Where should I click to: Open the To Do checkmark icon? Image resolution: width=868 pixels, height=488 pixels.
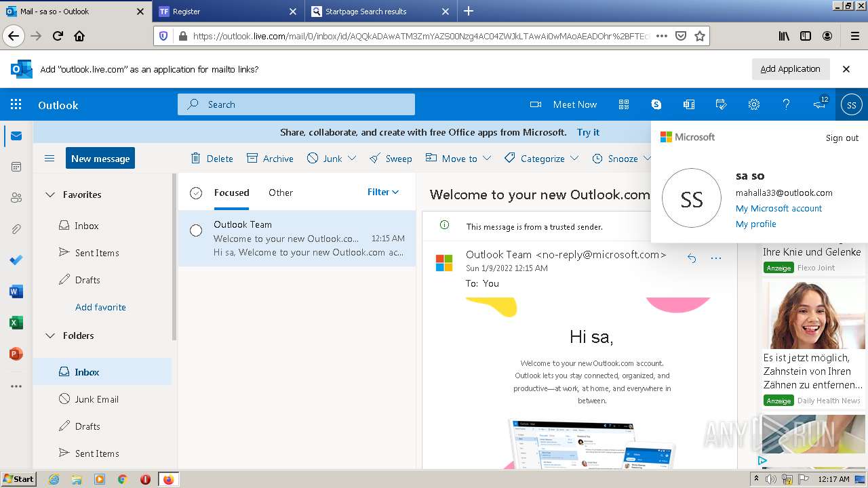(x=16, y=260)
